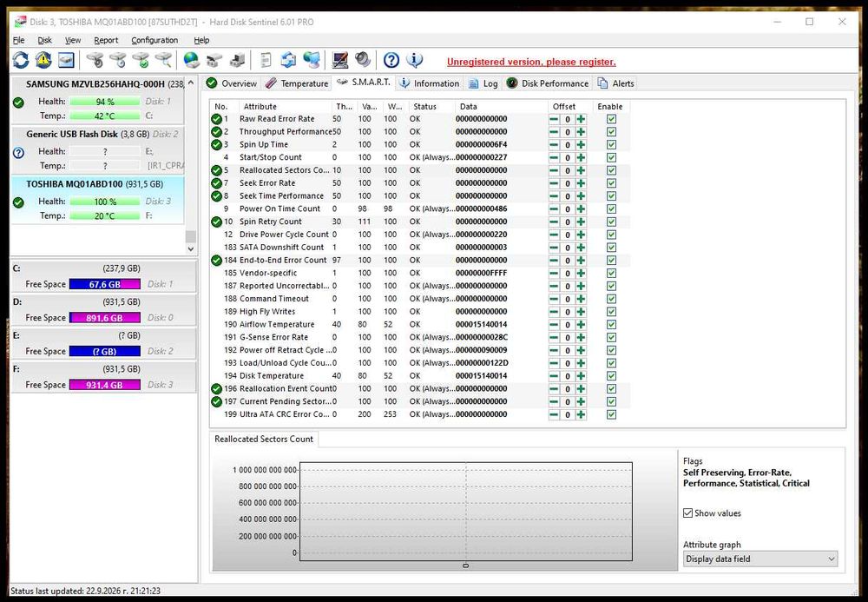Switch to the Disk Performance tab
868x602 pixels.
tap(548, 83)
